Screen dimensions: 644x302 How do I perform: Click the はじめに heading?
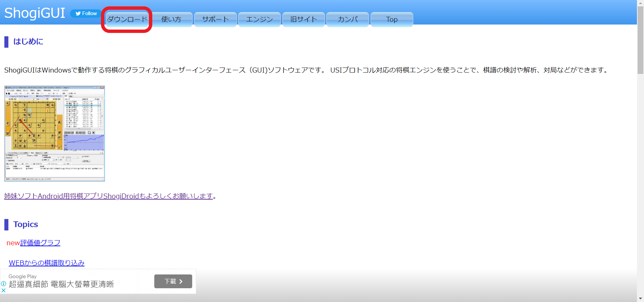28,42
